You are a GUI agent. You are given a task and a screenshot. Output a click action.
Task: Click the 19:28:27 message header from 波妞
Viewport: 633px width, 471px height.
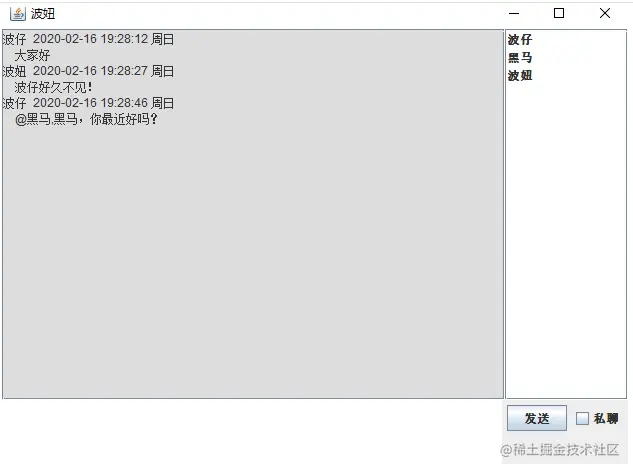pyautogui.click(x=88, y=71)
